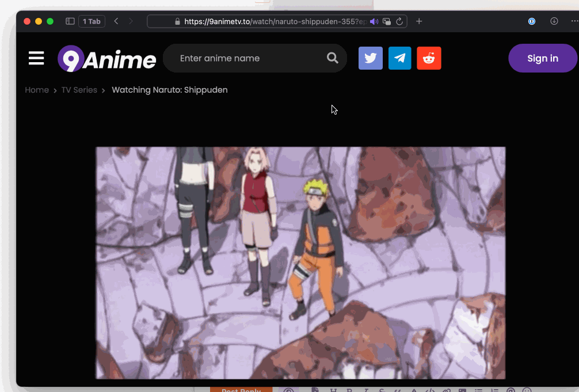The height and width of the screenshot is (392, 579).
Task: Open a new tab with the plus button
Action: 419,21
